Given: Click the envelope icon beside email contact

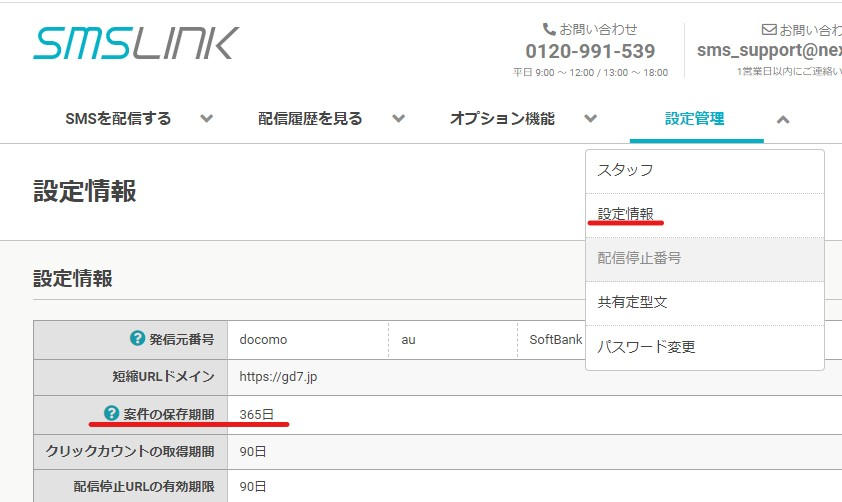Looking at the screenshot, I should [x=769, y=30].
